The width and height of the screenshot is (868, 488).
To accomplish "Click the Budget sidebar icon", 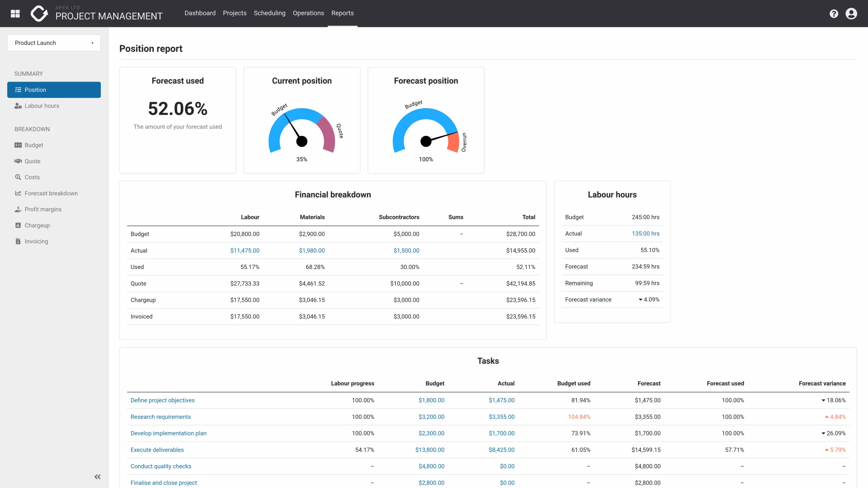I will 18,145.
